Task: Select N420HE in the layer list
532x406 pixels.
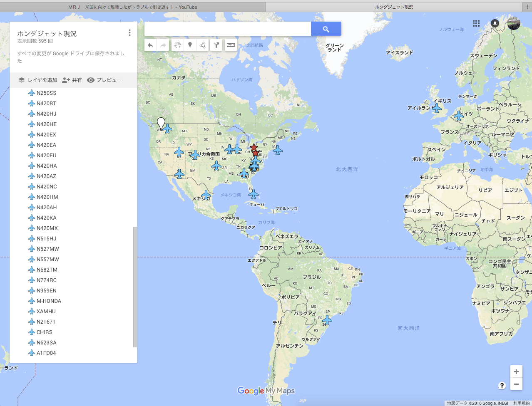Action: [x=47, y=124]
